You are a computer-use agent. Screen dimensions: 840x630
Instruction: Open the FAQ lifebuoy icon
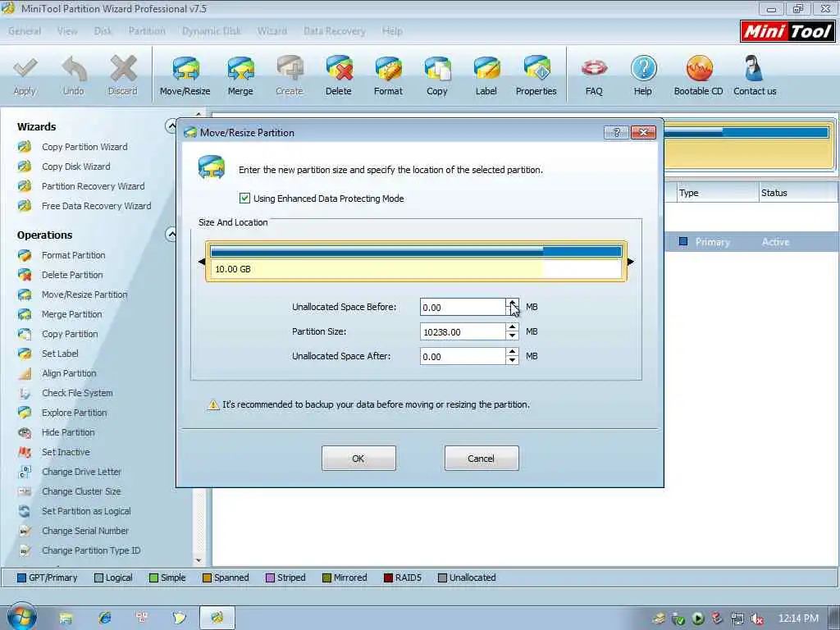[594, 76]
